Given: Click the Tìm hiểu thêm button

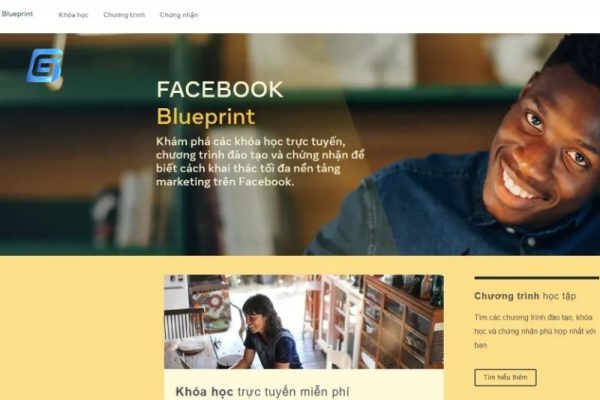Looking at the screenshot, I should pos(505,377).
